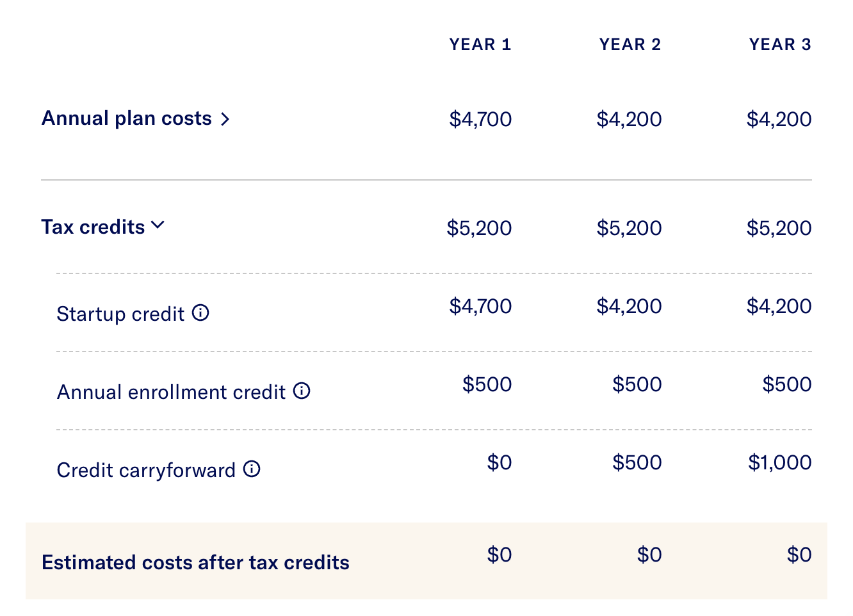Collapse the Tax credits chevron
This screenshot has height=616, width=853.
[158, 225]
